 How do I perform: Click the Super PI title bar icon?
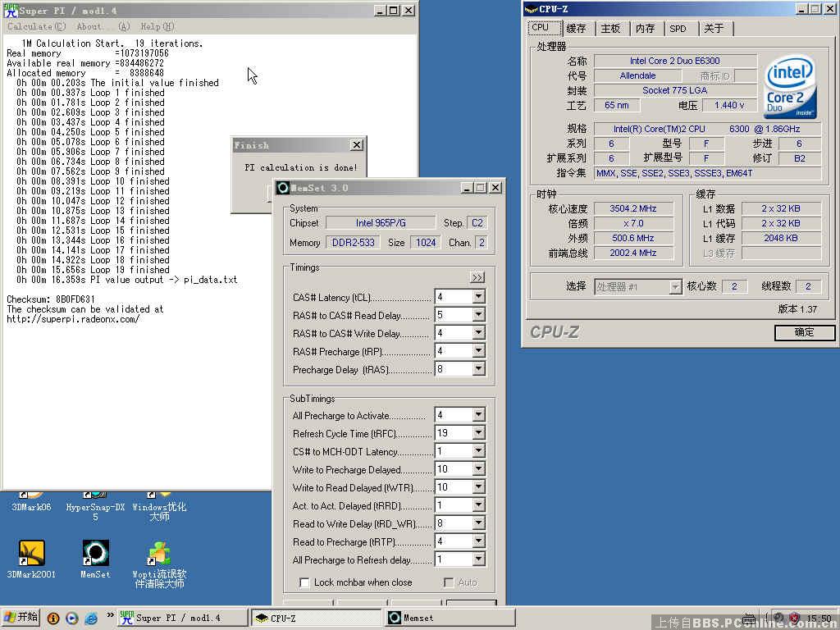[x=11, y=10]
